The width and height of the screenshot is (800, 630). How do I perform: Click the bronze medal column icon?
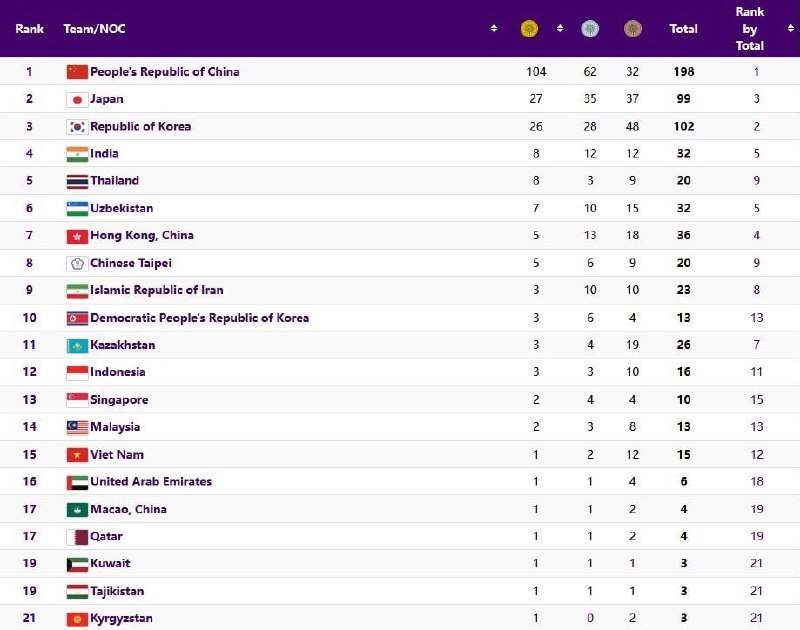click(x=632, y=29)
